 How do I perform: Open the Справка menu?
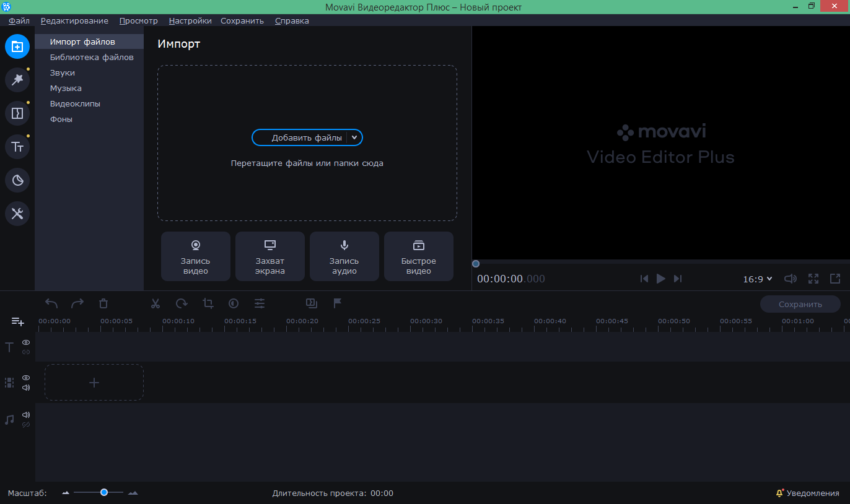click(292, 20)
